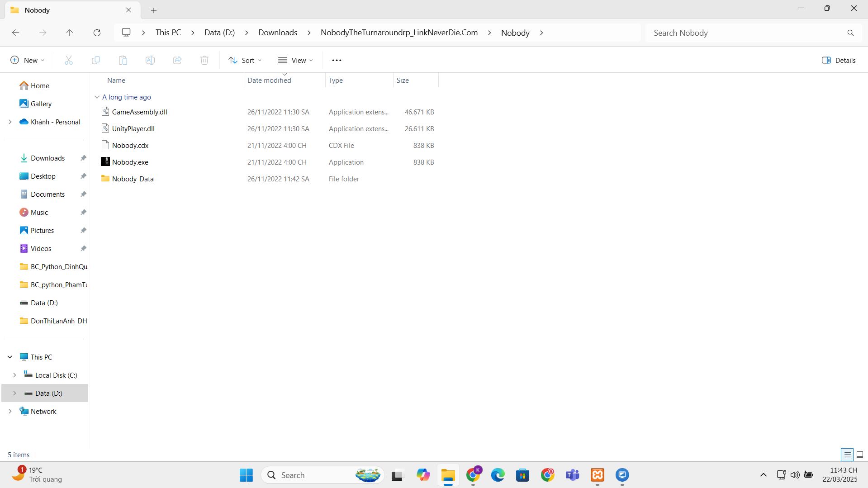Screen dimensions: 868x488
Task: Click the Nobody.exe application file
Action: click(130, 162)
